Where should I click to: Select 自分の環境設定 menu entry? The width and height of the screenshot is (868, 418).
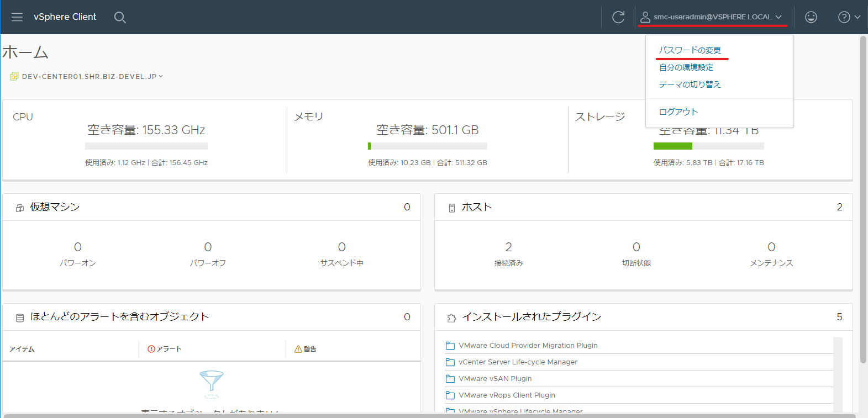(686, 67)
